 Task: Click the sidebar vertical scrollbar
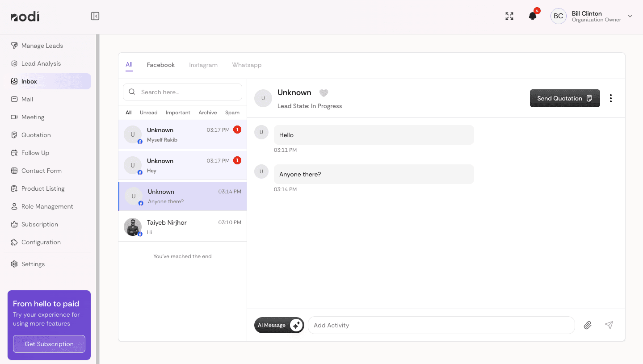click(97, 179)
